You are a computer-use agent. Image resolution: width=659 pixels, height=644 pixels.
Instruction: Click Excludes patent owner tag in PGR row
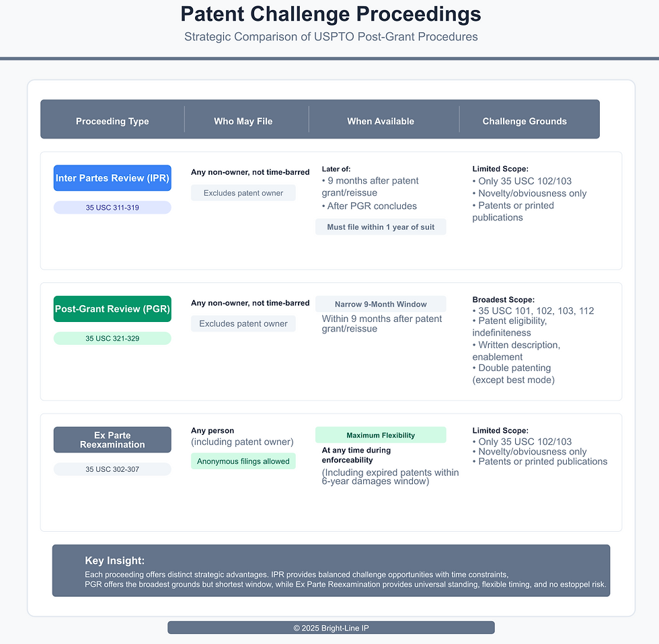pos(243,323)
